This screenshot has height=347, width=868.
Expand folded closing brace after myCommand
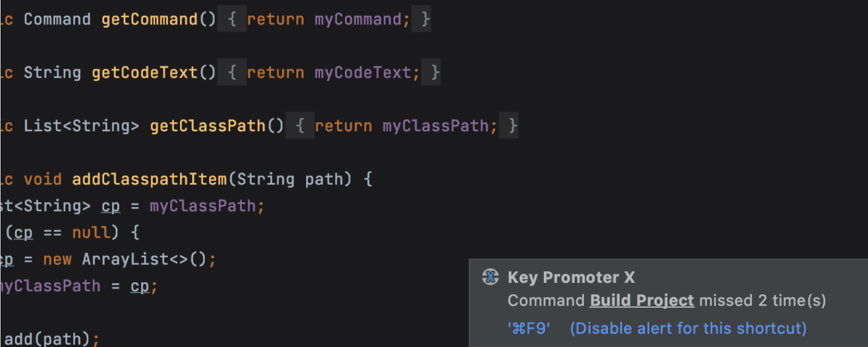(421, 19)
